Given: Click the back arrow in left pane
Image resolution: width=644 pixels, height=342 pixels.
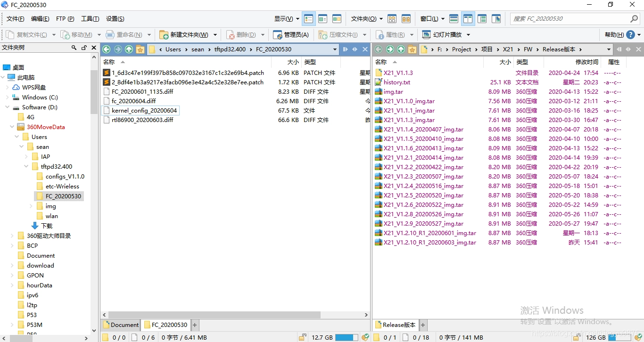Looking at the screenshot, I should 107,49.
